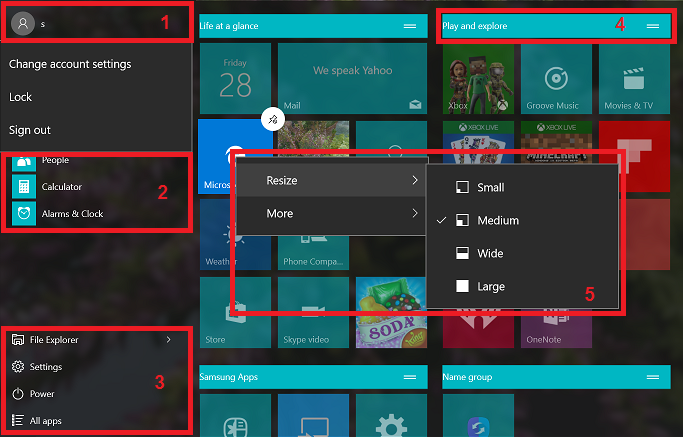Select Wide tile size
Image resolution: width=683 pixels, height=437 pixels.
[x=522, y=253]
